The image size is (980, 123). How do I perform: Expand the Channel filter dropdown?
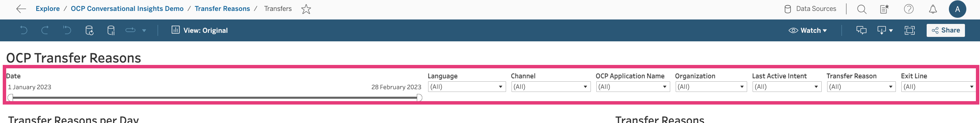[x=551, y=87]
